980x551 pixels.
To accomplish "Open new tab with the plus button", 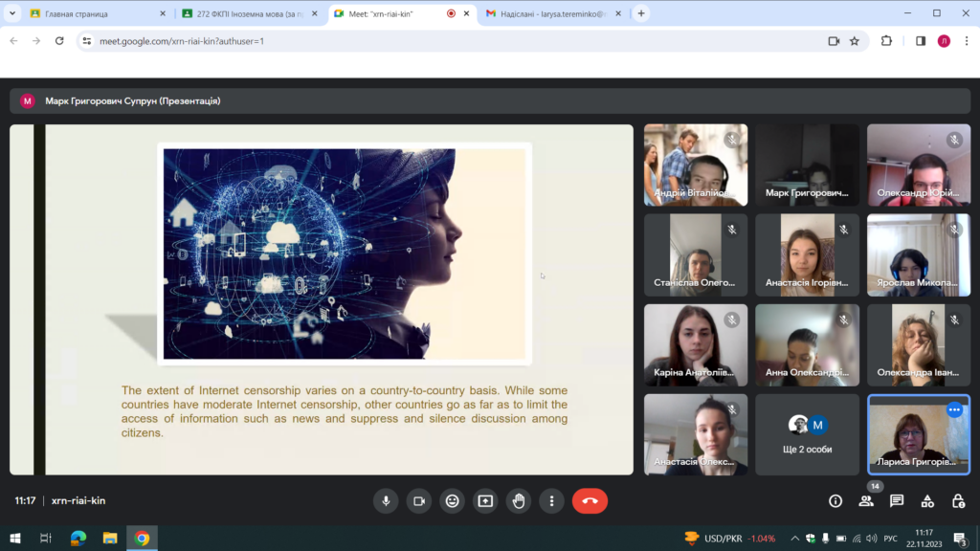I will (x=641, y=13).
